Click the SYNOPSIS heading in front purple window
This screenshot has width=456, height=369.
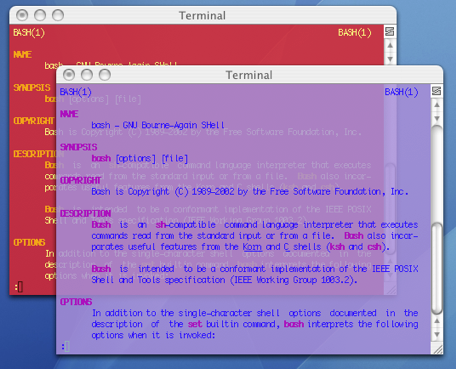[x=79, y=147]
